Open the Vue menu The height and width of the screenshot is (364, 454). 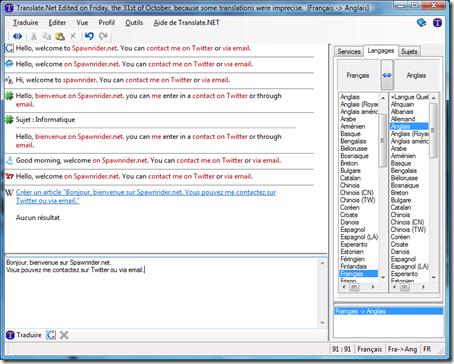click(x=82, y=23)
